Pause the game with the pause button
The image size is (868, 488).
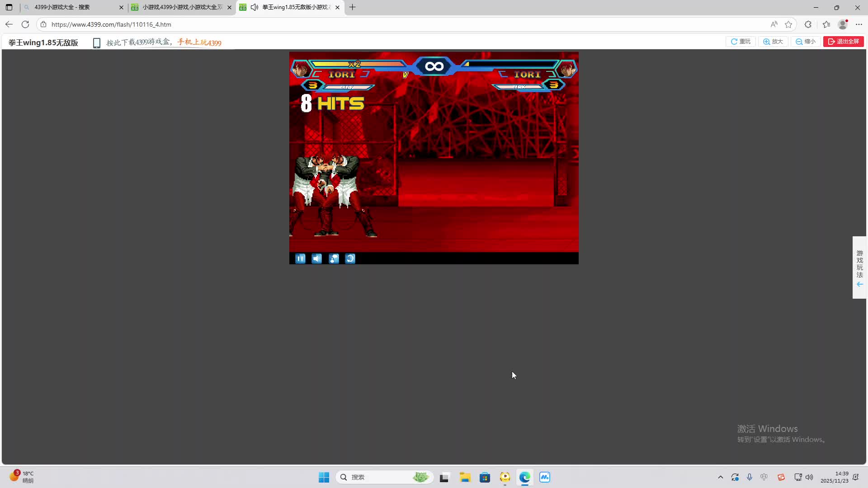point(300,258)
